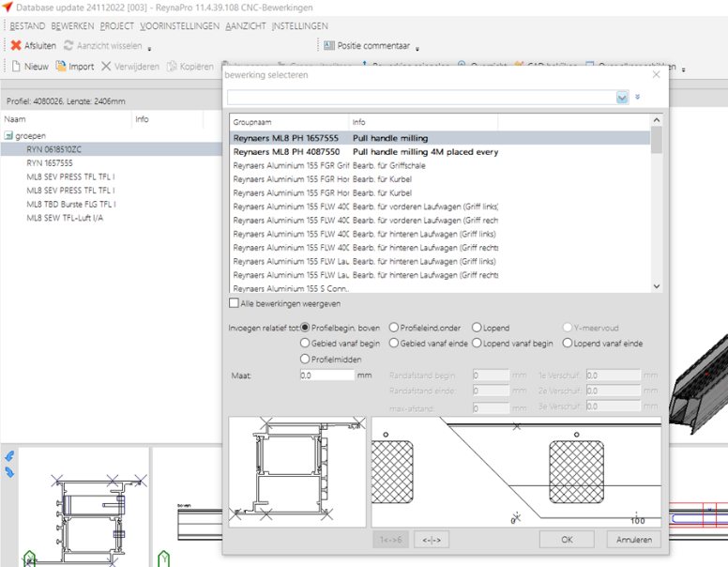The image size is (728, 567).
Task: Select row Reynaers Aluminium 155 S Conn.
Action: (440, 288)
